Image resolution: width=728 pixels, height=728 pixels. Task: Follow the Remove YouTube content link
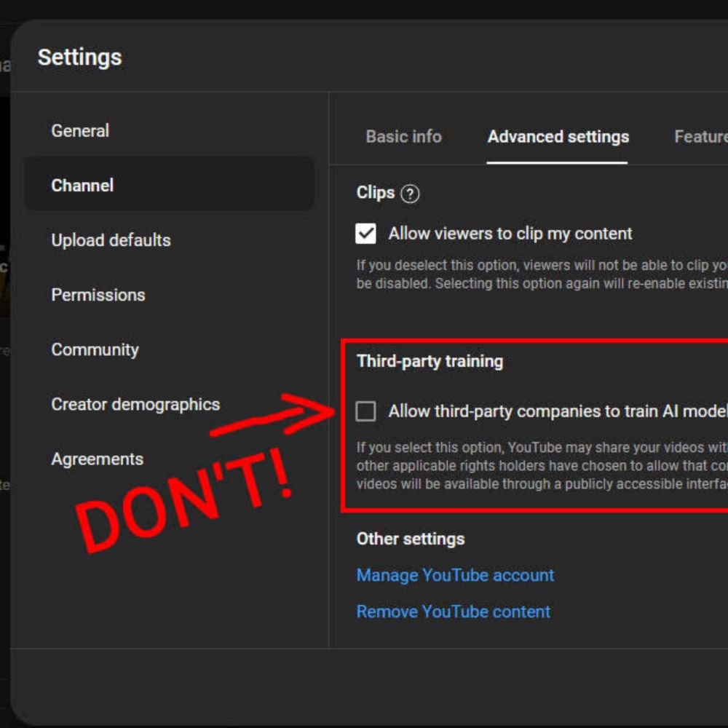453,612
